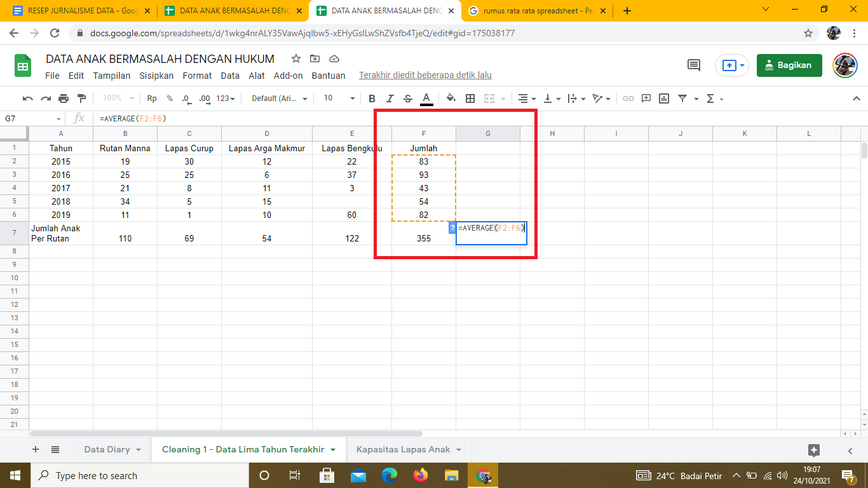Screen dimensions: 868x488
Task: Open the Terakhir diedit version history link
Action: 425,76
